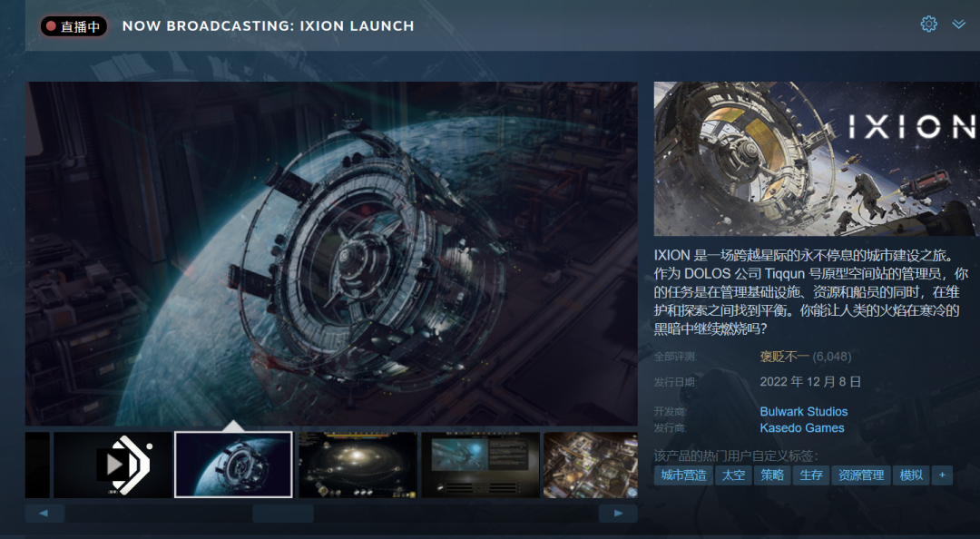Select the 生存 tag

tap(811, 475)
